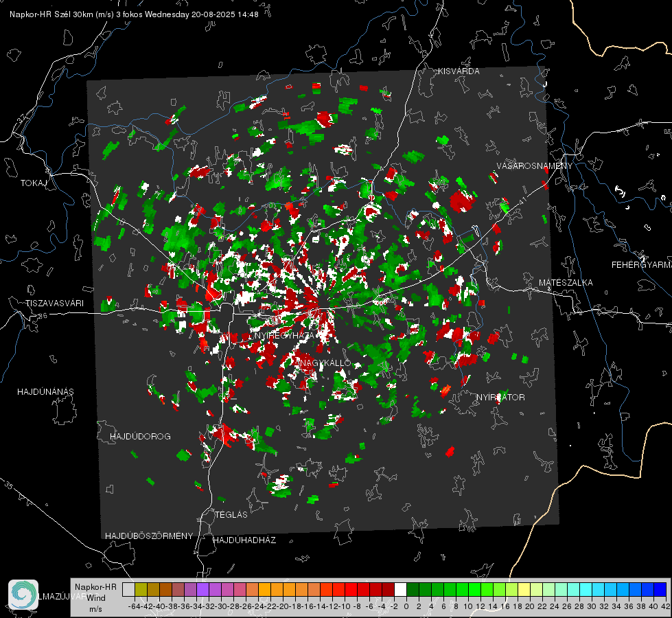Select the NAGYKÁLLÓ town label
672x618 pixels.
pyautogui.click(x=325, y=363)
